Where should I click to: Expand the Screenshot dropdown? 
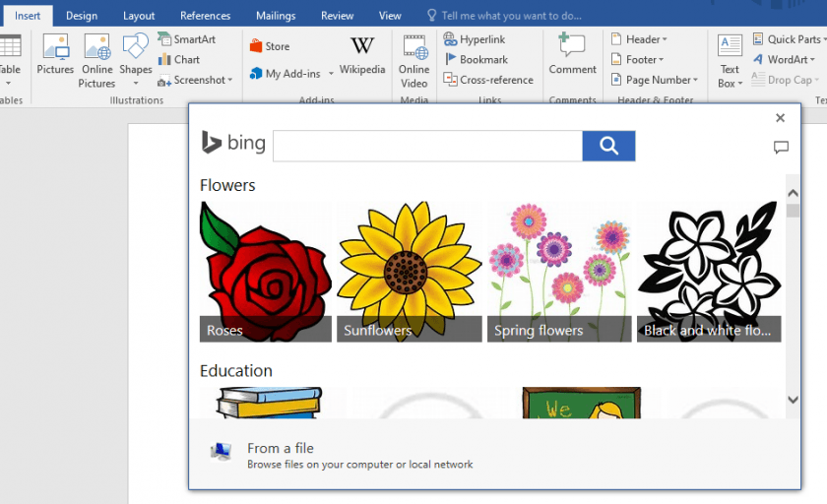[196, 80]
